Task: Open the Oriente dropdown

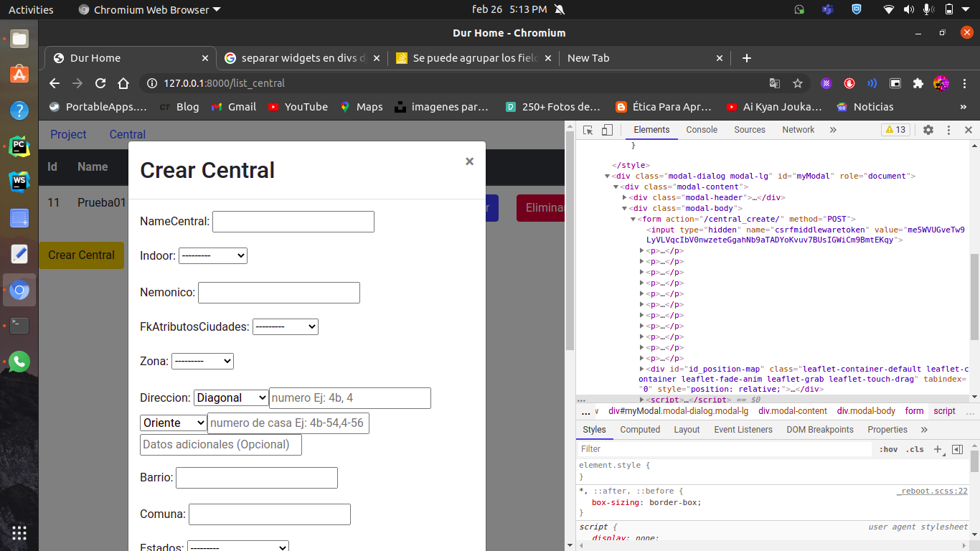Action: [x=174, y=423]
